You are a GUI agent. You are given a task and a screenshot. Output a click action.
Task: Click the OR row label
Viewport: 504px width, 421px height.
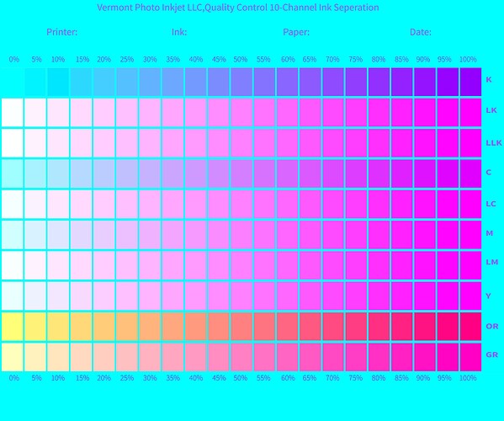click(492, 327)
